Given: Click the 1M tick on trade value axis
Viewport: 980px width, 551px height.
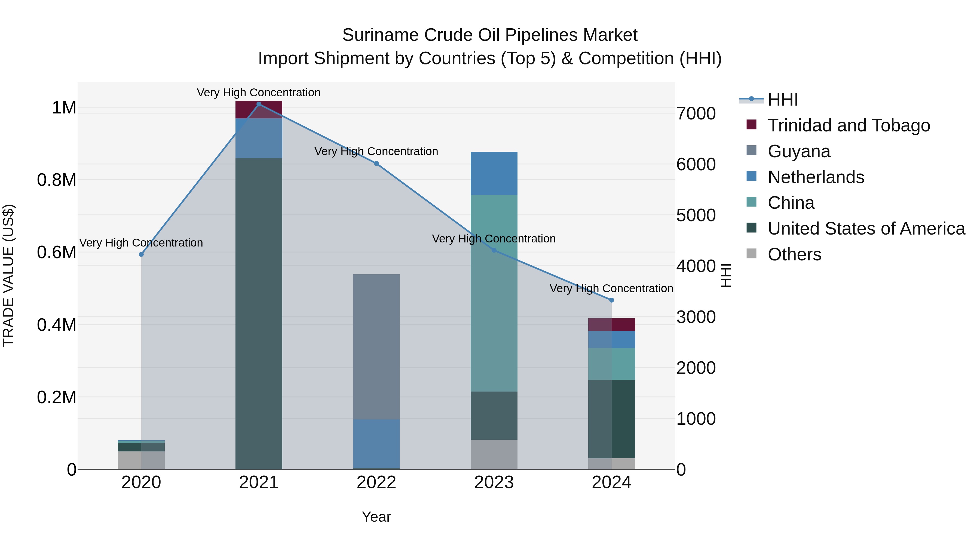Looking at the screenshot, I should (64, 107).
